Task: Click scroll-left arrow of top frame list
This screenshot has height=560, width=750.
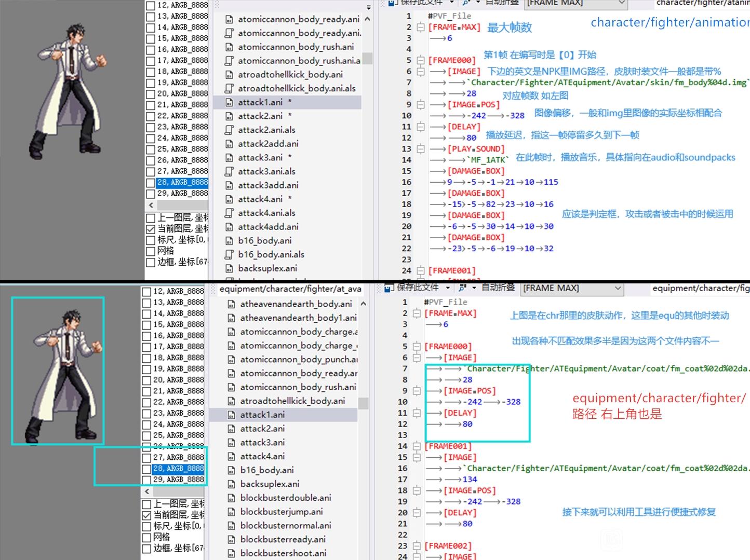Action: click(x=151, y=205)
